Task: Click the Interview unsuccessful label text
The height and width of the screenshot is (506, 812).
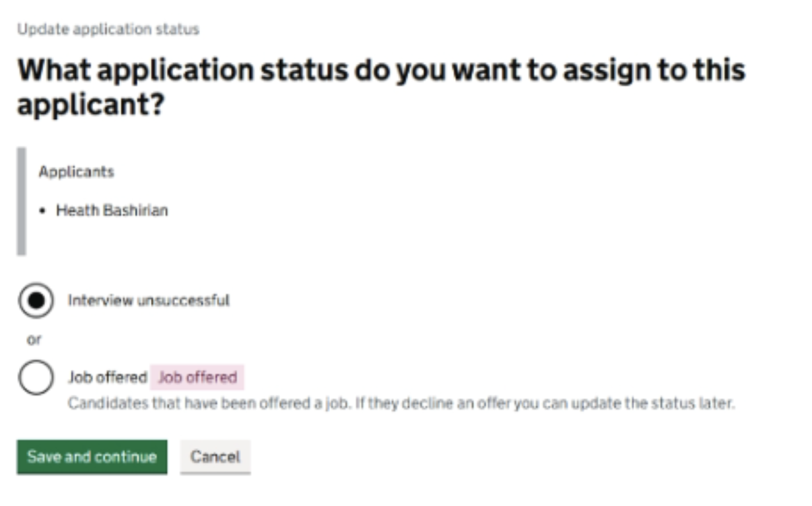Action: (x=148, y=300)
